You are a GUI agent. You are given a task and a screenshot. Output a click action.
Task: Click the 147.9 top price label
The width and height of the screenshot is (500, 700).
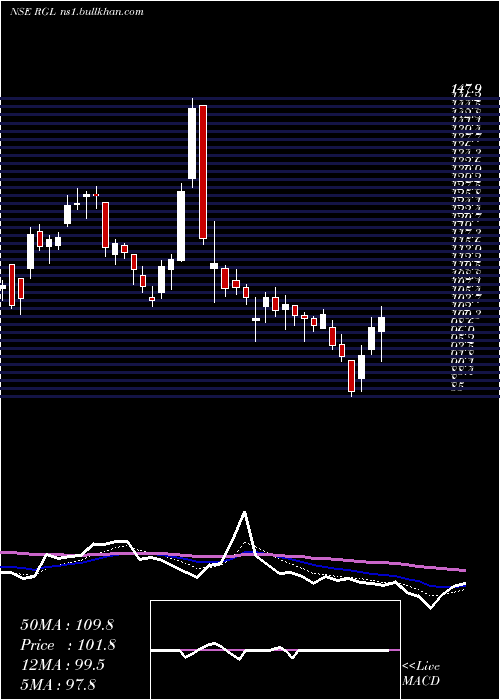coord(467,91)
